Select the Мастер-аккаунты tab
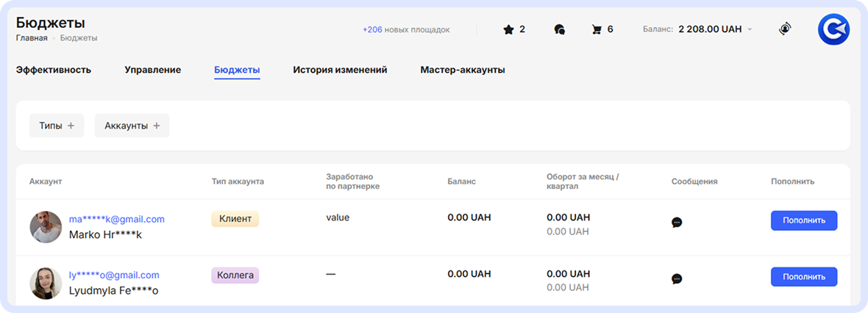Screen dimensions: 868x313 click(463, 70)
